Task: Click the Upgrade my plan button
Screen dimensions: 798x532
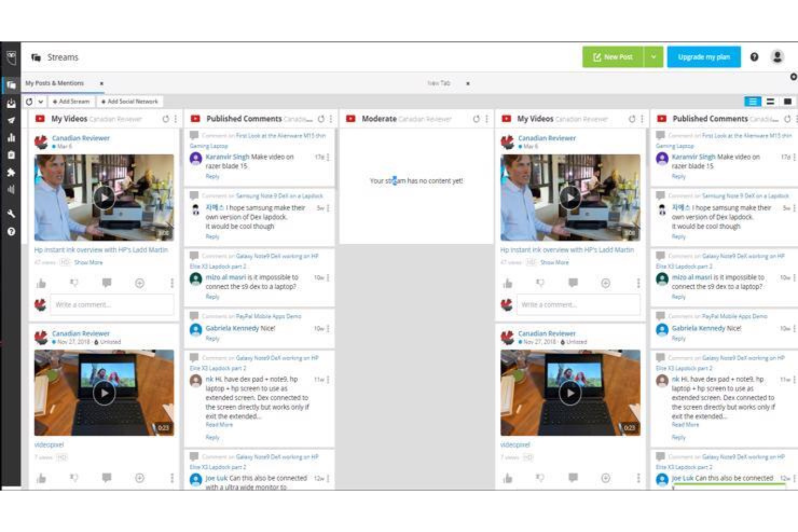Action: click(x=704, y=57)
